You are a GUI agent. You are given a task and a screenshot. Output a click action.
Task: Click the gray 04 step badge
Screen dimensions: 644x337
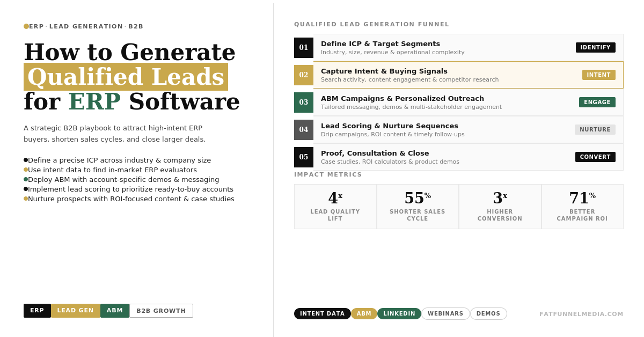[x=304, y=130]
